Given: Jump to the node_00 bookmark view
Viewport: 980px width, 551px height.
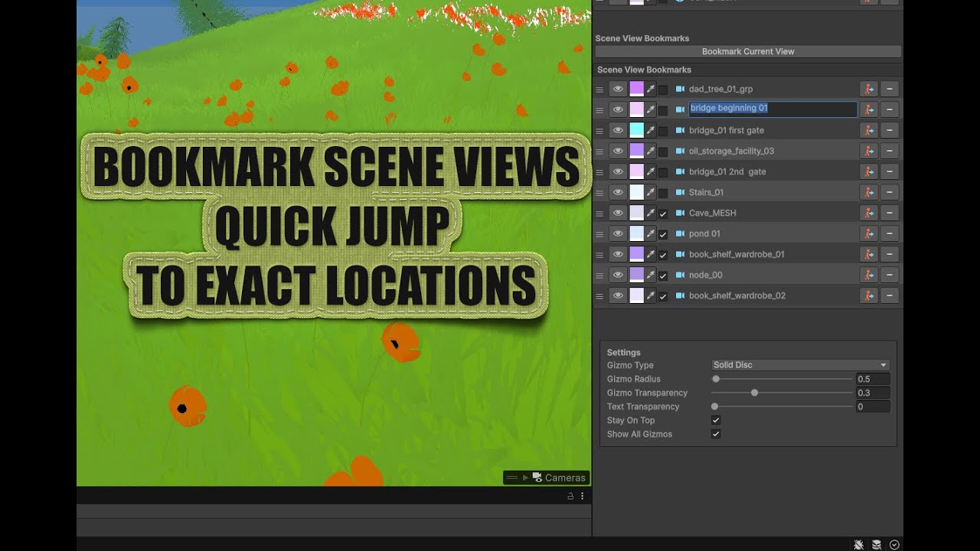Looking at the screenshot, I should point(868,275).
